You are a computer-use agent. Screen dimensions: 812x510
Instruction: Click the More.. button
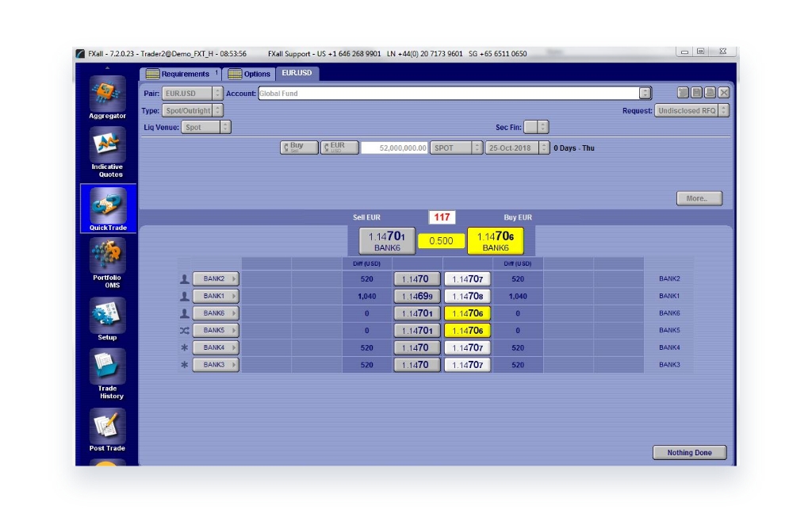699,198
